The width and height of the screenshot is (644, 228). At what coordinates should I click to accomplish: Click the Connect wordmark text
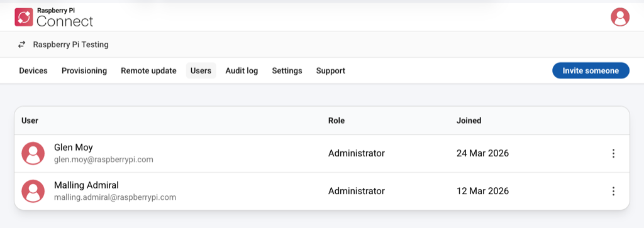(x=65, y=21)
